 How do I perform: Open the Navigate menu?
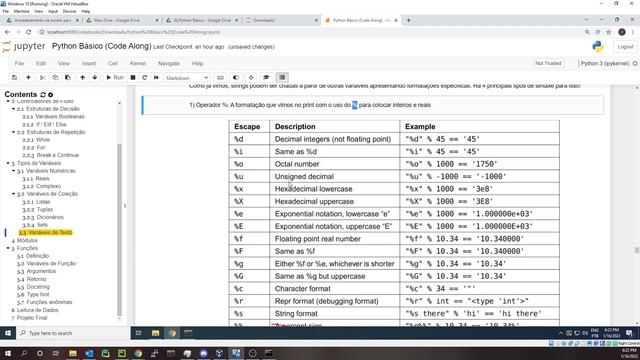[169, 63]
